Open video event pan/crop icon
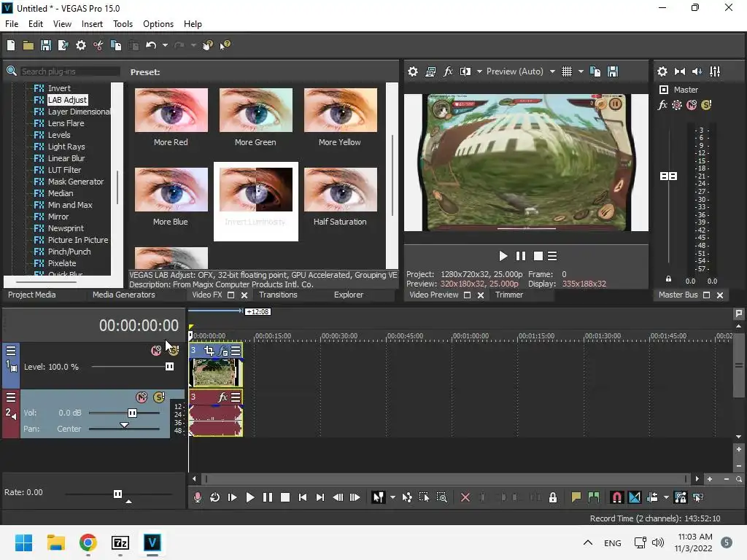This screenshot has width=747, height=560. 209,351
